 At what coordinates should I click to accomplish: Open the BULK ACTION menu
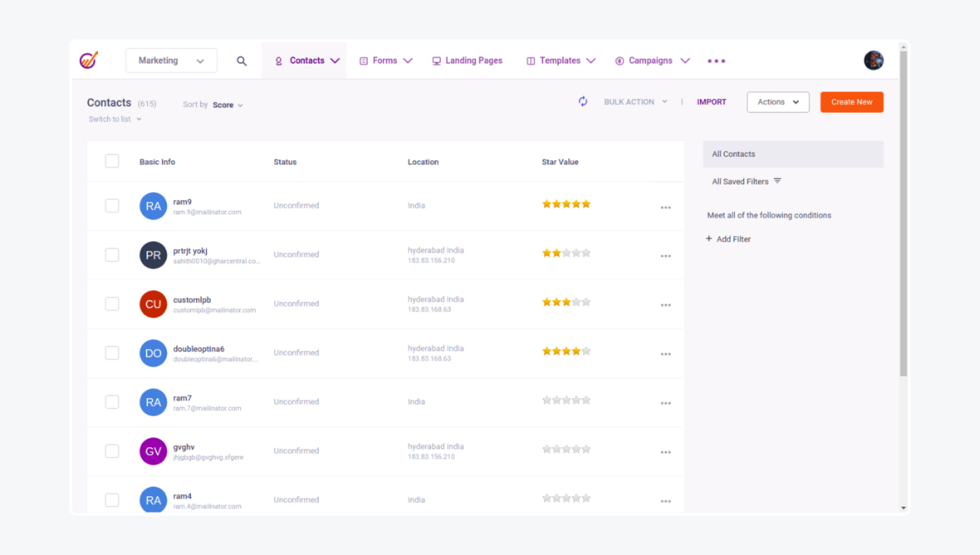point(635,101)
